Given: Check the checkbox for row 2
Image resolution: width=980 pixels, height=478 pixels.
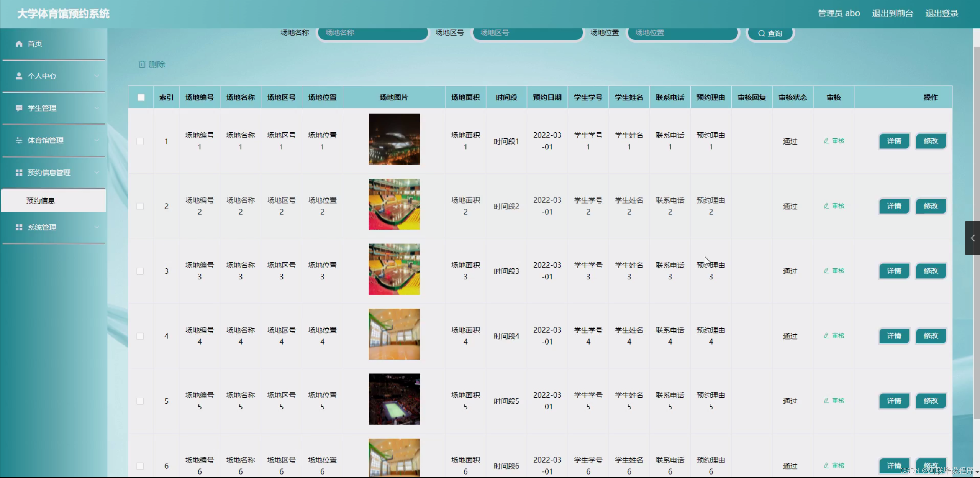Looking at the screenshot, I should point(140,206).
